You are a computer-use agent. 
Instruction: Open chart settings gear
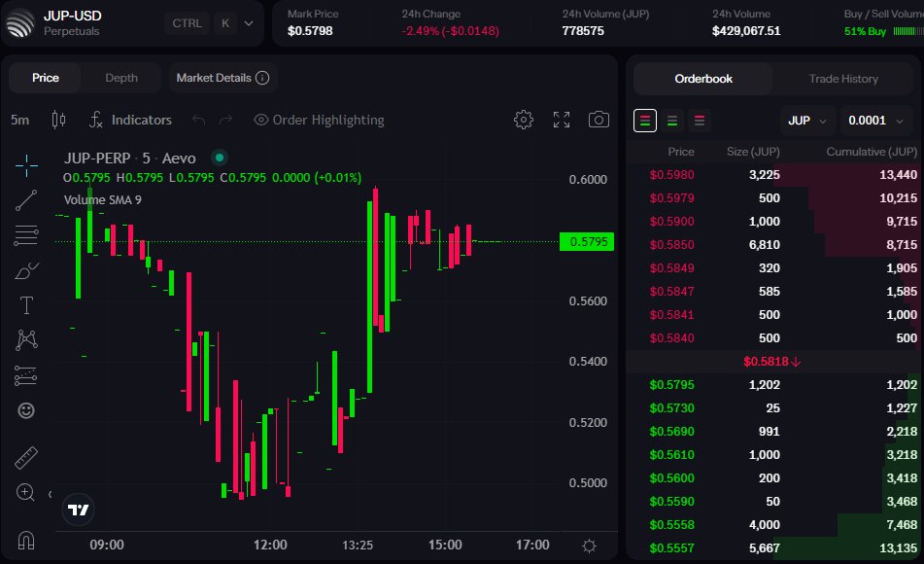tap(524, 120)
